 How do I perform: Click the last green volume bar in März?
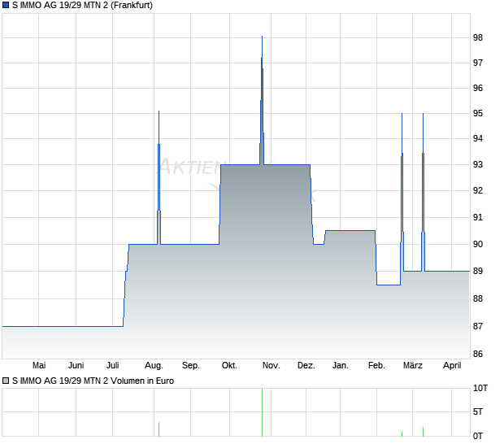click(x=423, y=432)
